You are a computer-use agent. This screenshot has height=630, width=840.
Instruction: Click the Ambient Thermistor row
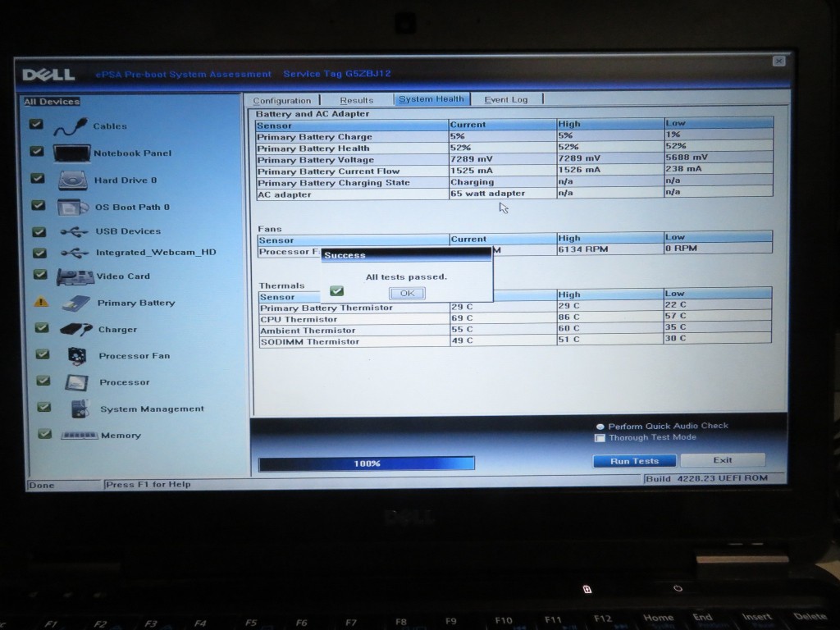[515, 330]
